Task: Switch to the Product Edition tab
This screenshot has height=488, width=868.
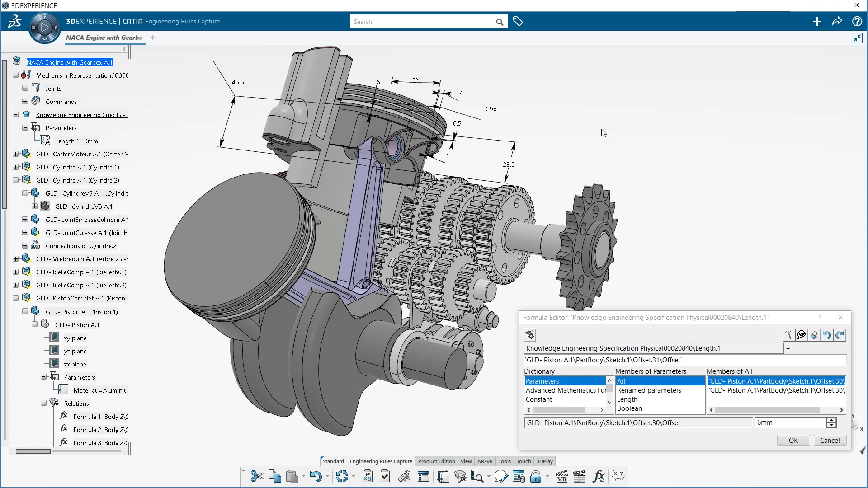Action: [436, 461]
